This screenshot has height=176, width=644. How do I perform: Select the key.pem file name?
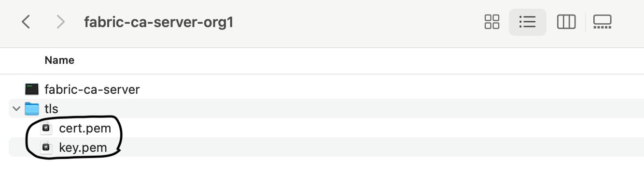click(x=83, y=148)
